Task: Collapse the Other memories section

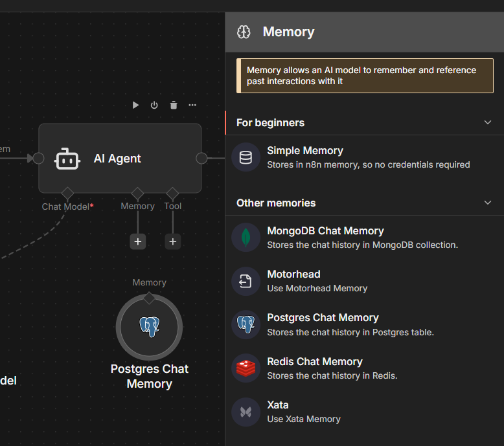Action: pos(488,203)
